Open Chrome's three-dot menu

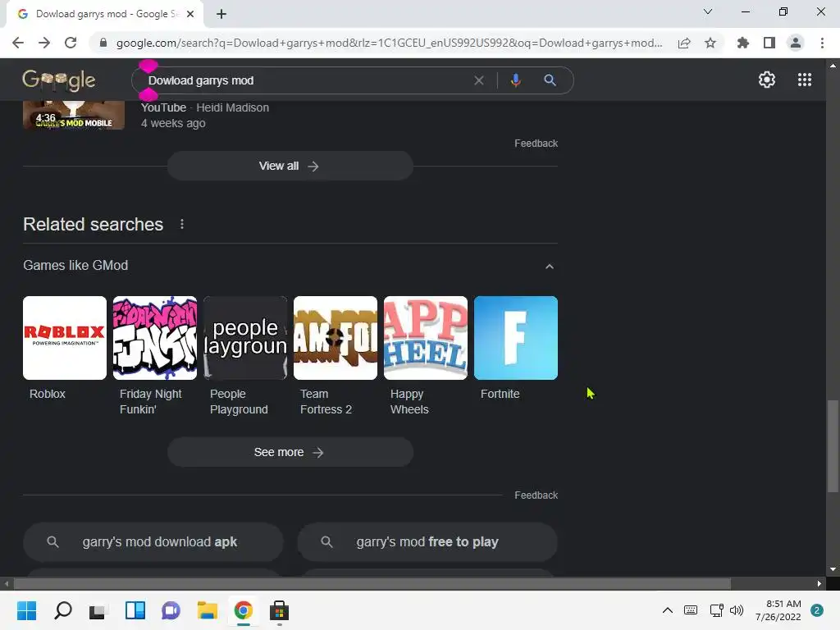pos(822,43)
